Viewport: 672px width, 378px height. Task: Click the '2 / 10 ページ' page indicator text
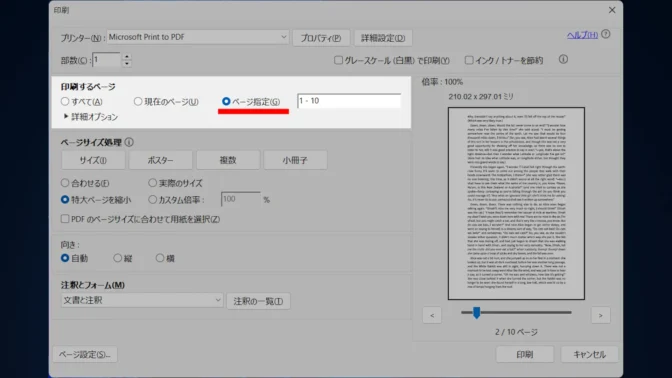click(x=516, y=332)
